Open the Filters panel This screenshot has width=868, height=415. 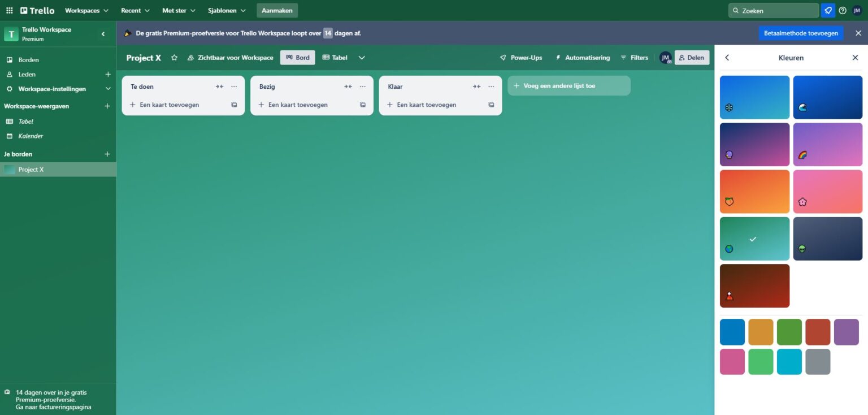pos(634,57)
